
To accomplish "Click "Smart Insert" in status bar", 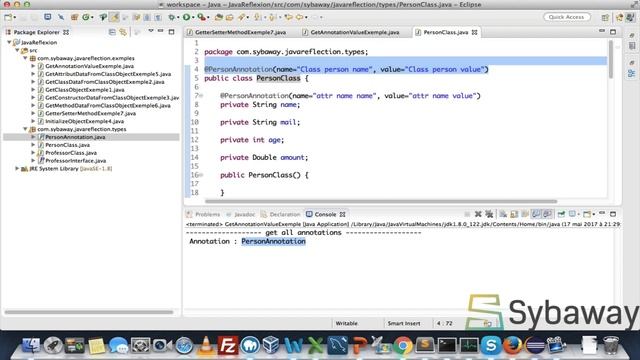I will click(x=404, y=323).
